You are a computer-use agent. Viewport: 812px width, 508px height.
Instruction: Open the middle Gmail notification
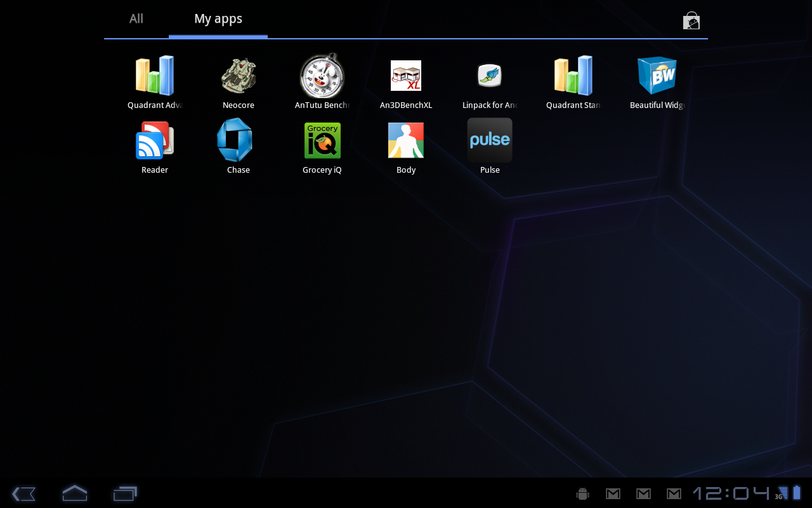pos(643,493)
